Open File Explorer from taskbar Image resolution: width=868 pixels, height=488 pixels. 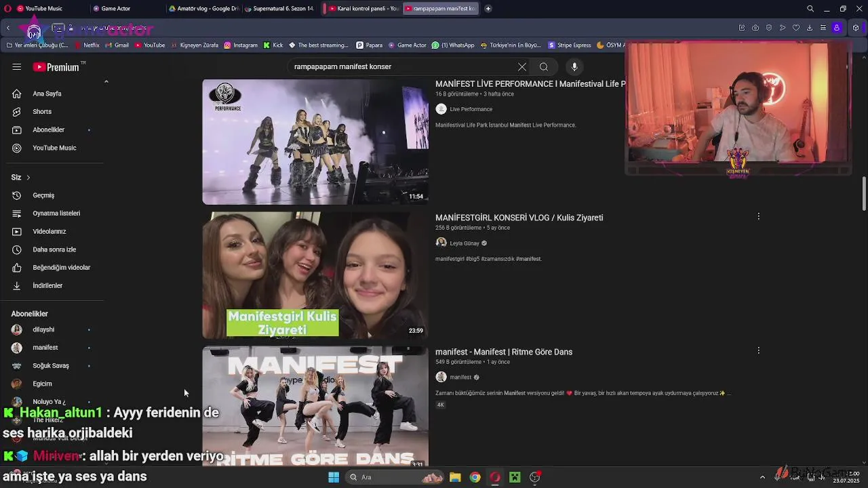[x=455, y=477]
